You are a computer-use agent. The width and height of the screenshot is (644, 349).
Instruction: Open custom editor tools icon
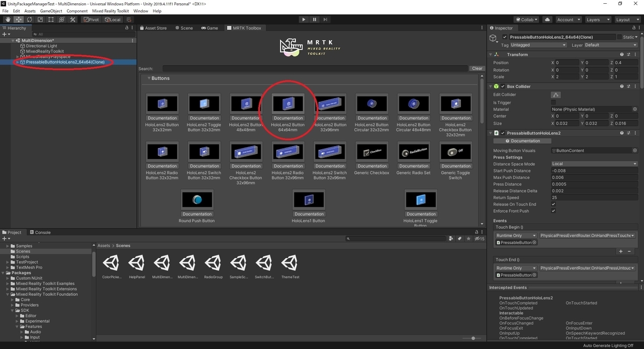coord(72,19)
